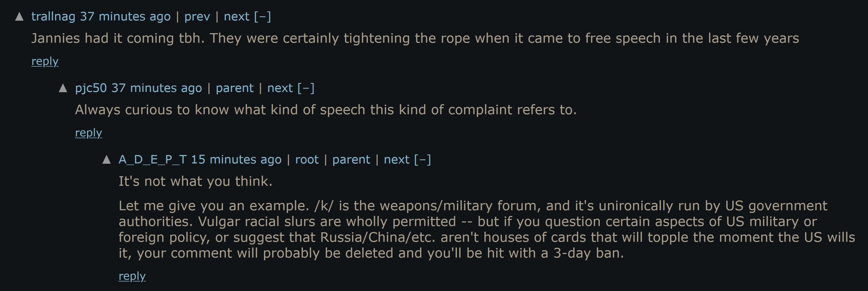The width and height of the screenshot is (868, 291).
Task: Jump to next comment after pjc50
Action: 280,88
